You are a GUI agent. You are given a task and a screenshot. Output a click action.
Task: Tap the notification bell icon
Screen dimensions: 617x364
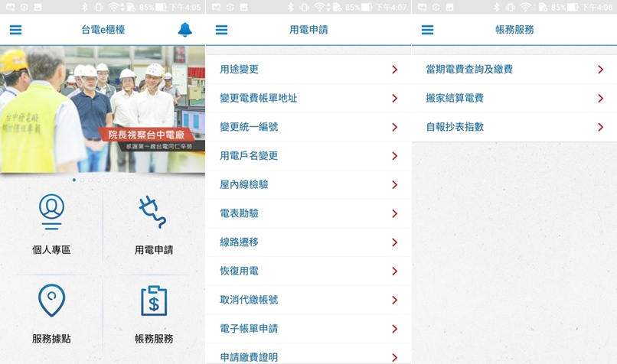coord(184,30)
